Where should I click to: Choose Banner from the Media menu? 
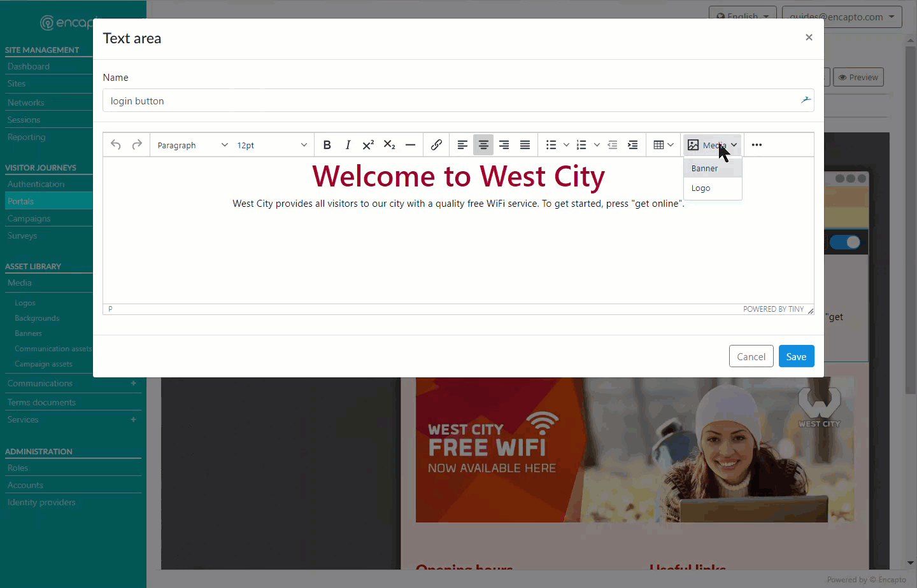[713, 168]
